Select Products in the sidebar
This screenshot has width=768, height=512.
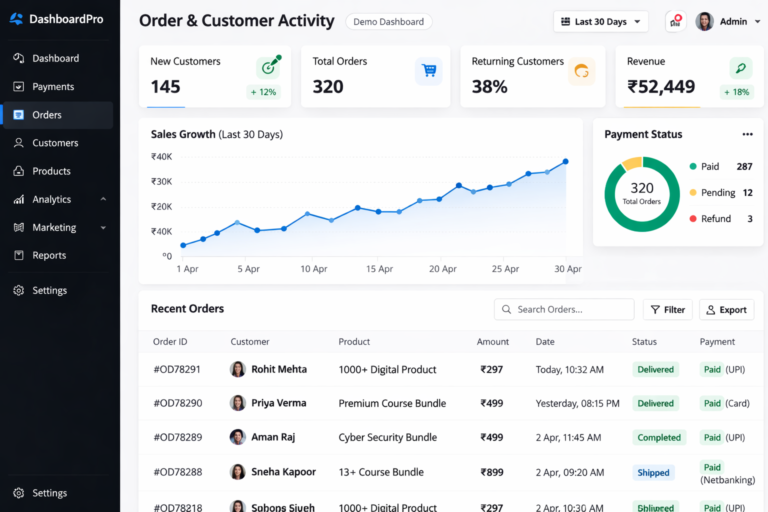pyautogui.click(x=51, y=171)
